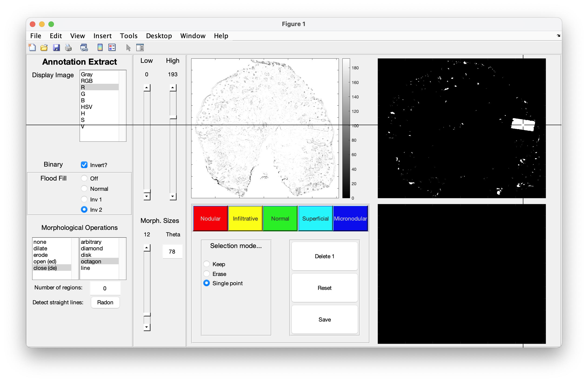Click the Delete 1 button
Viewport: 588px width, 382px height.
324,256
